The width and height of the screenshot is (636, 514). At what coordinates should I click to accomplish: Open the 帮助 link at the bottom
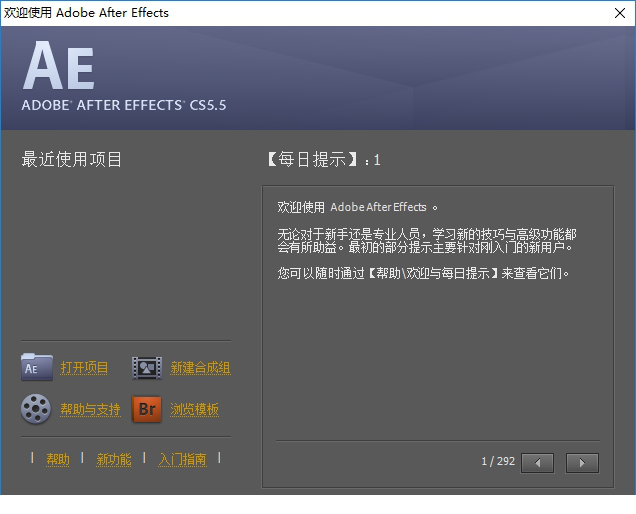pos(58,459)
